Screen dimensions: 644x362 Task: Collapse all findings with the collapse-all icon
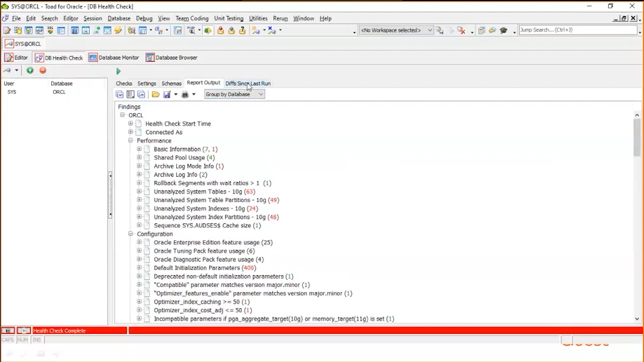(141, 95)
